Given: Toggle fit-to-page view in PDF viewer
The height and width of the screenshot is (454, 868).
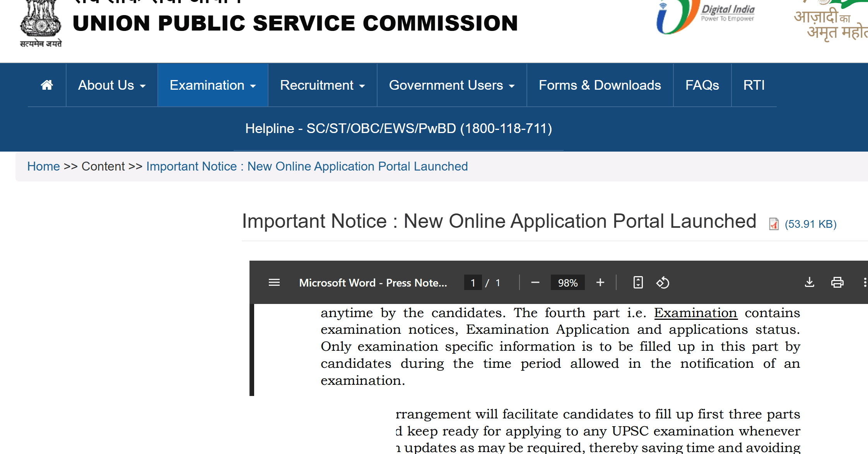Looking at the screenshot, I should click(x=637, y=282).
